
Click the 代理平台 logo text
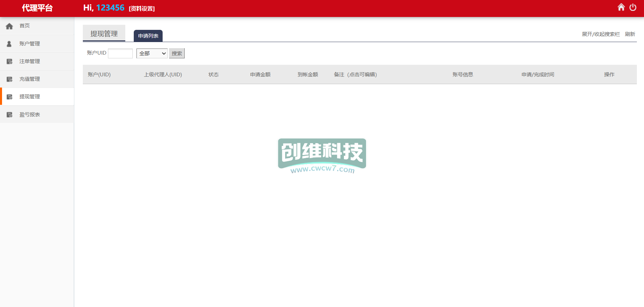pos(37,8)
